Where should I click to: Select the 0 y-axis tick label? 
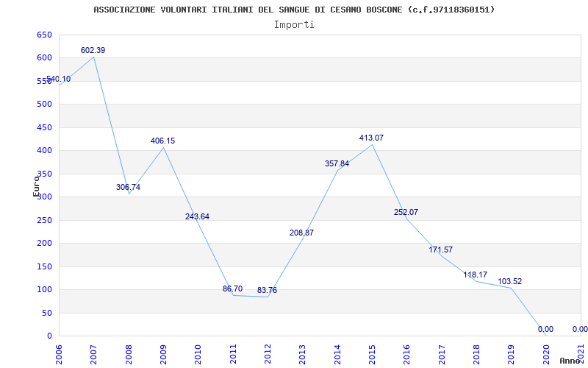pyautogui.click(x=49, y=336)
